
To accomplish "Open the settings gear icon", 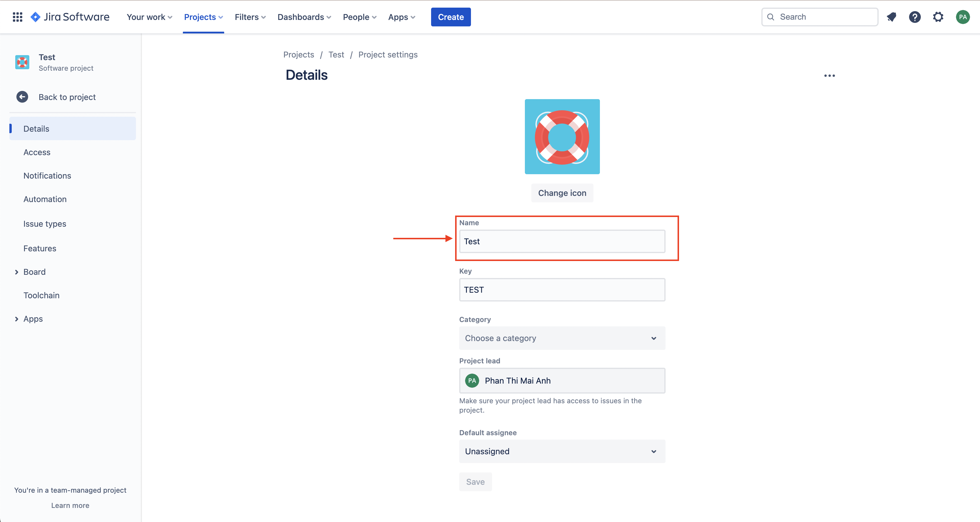I will point(938,17).
